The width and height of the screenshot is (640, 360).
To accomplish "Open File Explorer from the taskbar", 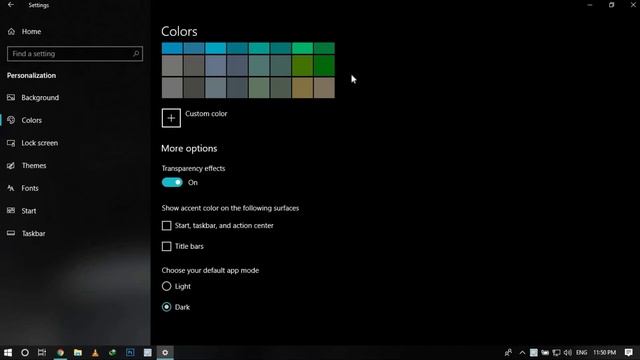I will (78, 353).
